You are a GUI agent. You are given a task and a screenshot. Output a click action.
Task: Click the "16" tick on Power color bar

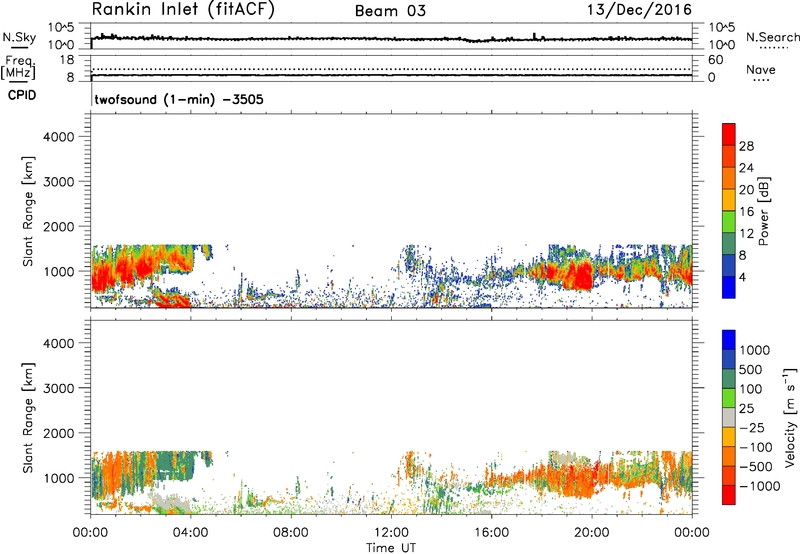pos(746,212)
